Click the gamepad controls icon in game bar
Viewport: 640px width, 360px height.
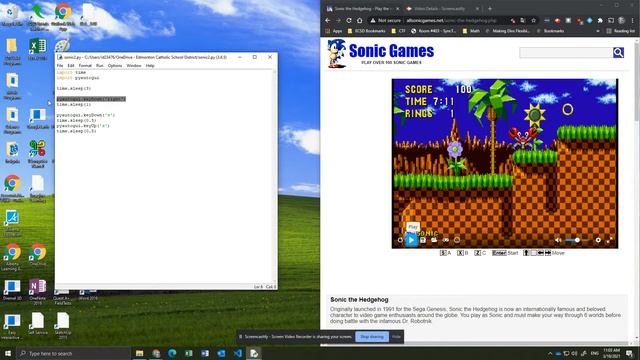446,240
